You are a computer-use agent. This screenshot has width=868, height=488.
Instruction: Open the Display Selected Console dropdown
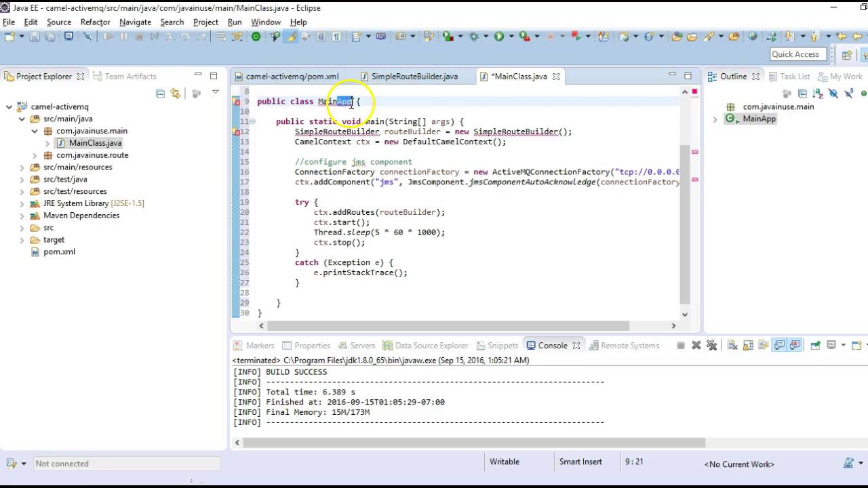843,346
